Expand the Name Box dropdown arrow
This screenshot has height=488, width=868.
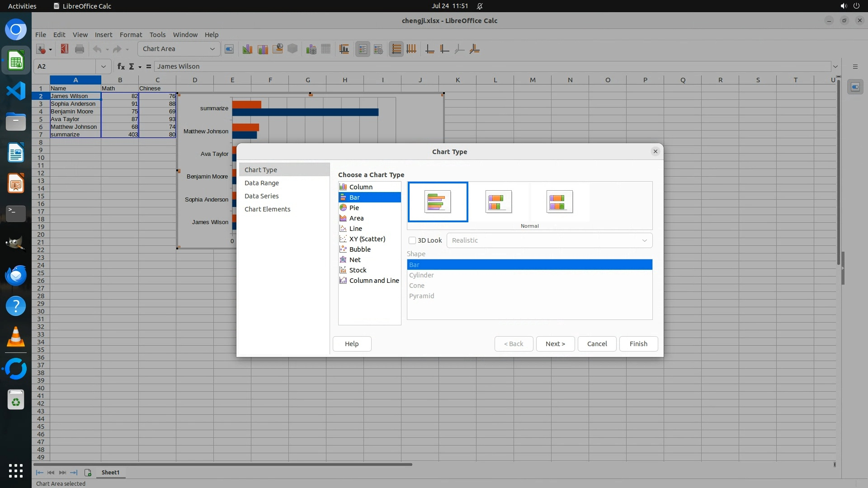tap(103, 66)
